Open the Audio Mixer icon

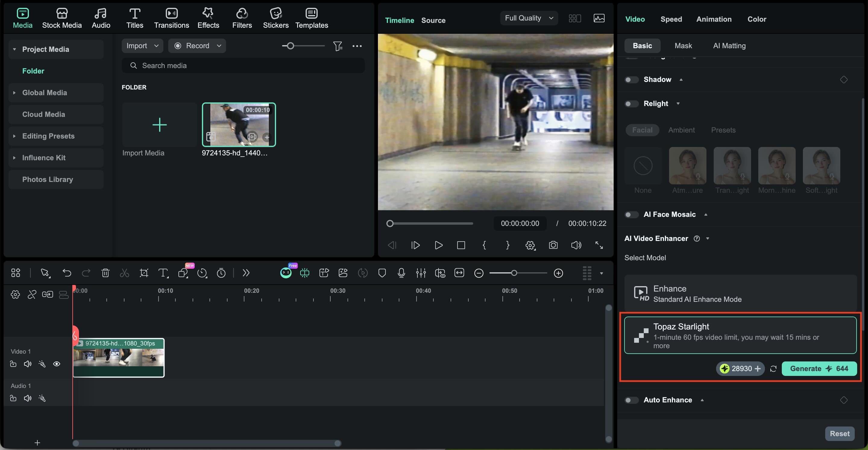[x=420, y=273]
